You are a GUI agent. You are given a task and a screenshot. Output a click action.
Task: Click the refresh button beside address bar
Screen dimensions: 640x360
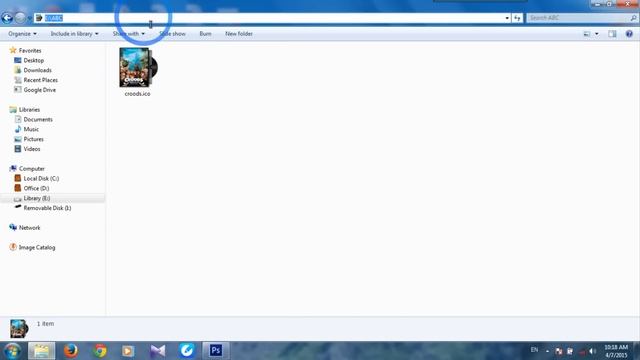point(517,18)
